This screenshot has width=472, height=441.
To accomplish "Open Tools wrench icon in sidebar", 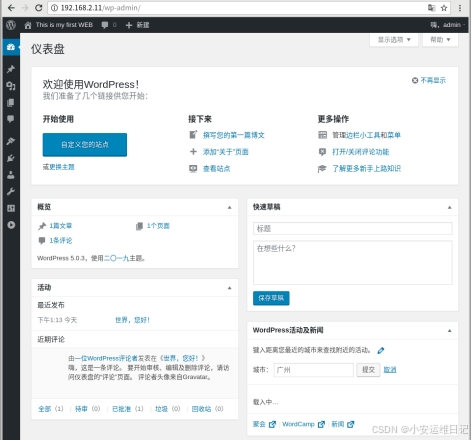I will [11, 191].
